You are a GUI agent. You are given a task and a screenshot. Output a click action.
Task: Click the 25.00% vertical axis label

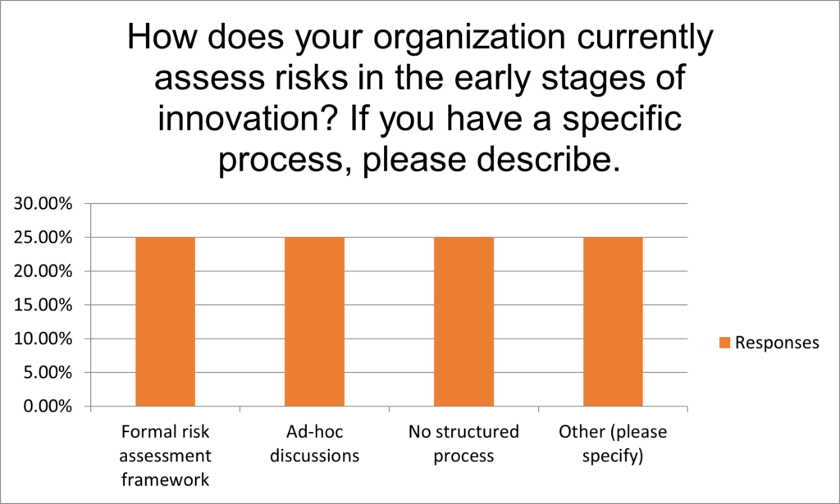click(x=43, y=238)
